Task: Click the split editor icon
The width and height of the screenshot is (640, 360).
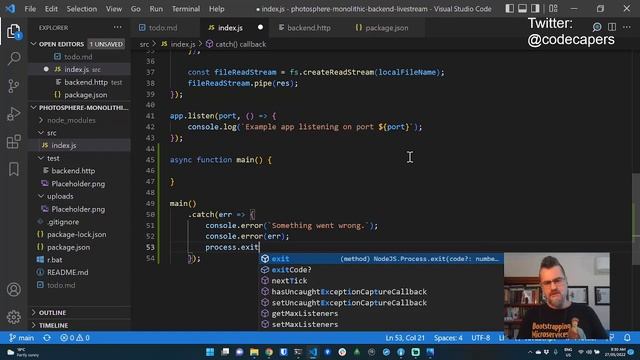Action: (612, 27)
